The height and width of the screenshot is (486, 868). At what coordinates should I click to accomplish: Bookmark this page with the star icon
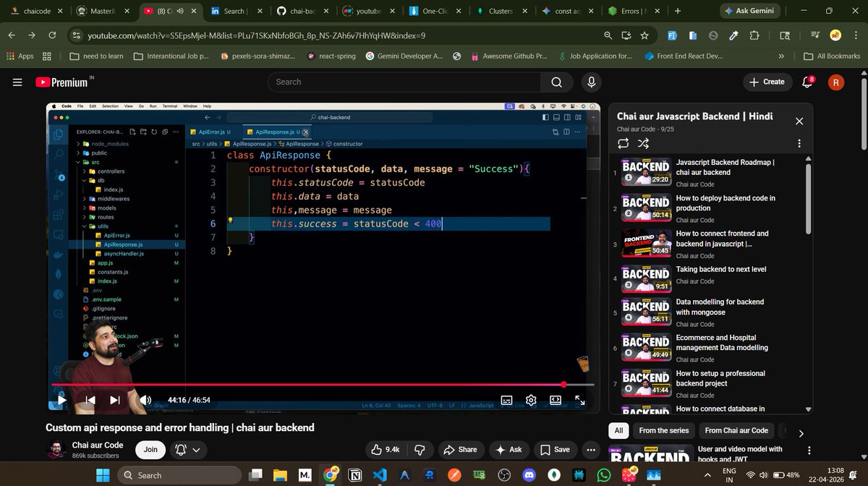pos(644,35)
